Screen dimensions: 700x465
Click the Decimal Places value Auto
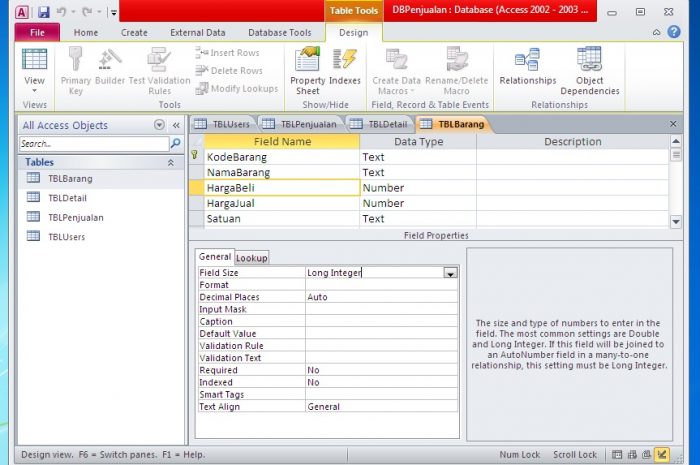pos(381,297)
